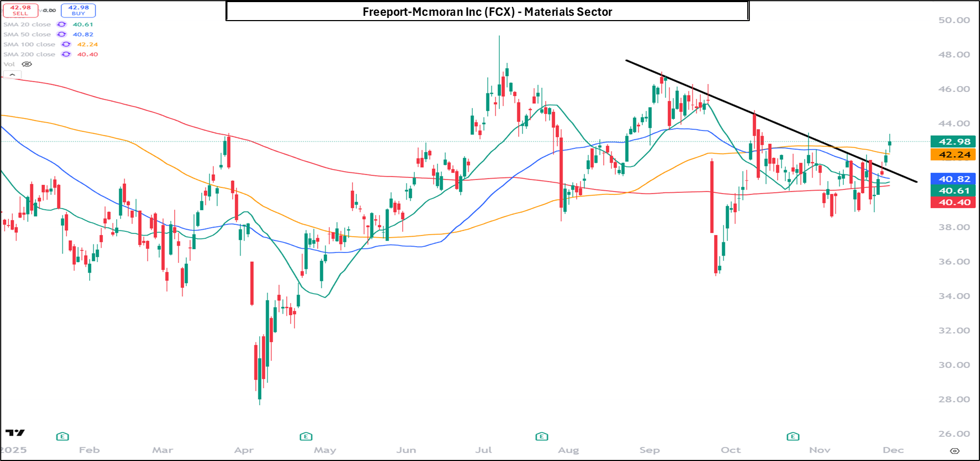Viewport: 980px width, 461px height.
Task: Click the 48.00 price axis label
Action: (954, 54)
